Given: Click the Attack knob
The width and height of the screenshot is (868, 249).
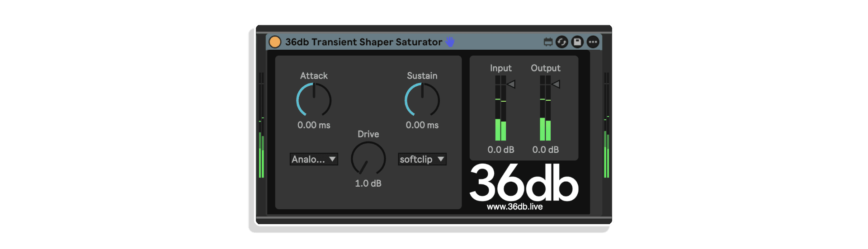Looking at the screenshot, I should (314, 99).
